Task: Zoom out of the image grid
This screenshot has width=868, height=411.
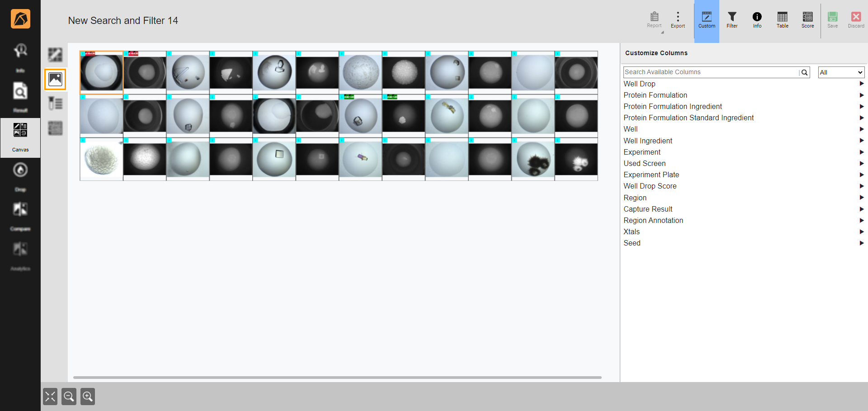Action: 69,397
